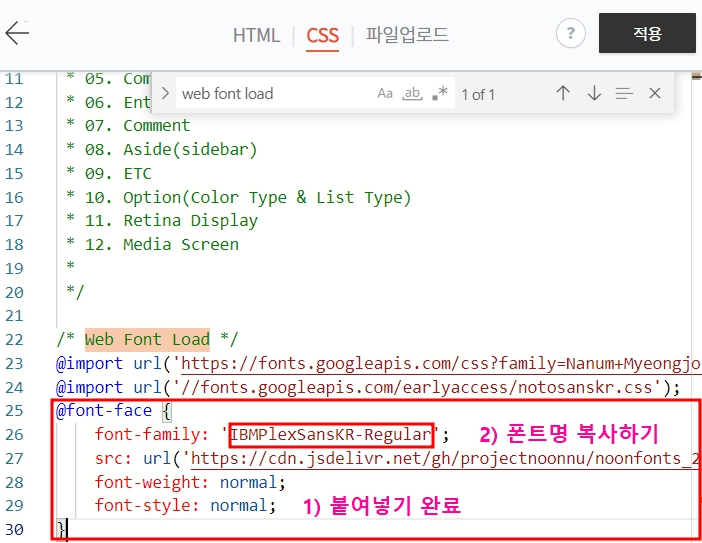The image size is (702, 543).
Task: Toggle Match Whole Word (ab) option
Action: pyautogui.click(x=412, y=94)
